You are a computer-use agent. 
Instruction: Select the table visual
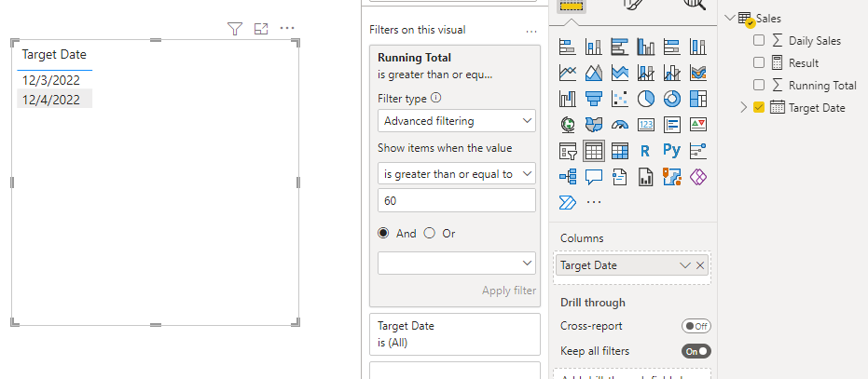593,151
